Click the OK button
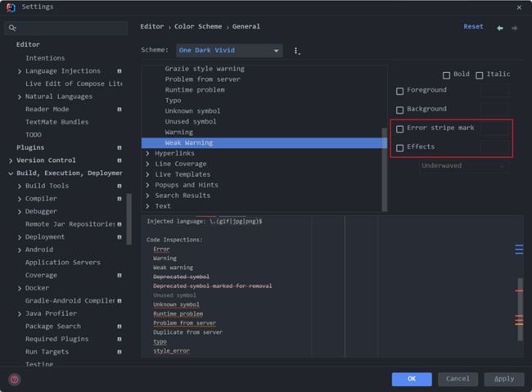Viewport: 532px width, 392px height. (412, 379)
